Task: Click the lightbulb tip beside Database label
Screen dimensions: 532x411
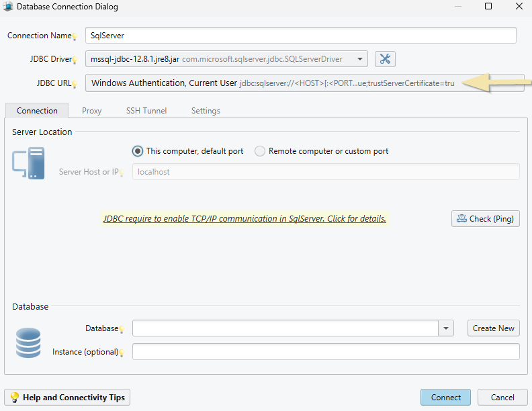Action: 122,329
